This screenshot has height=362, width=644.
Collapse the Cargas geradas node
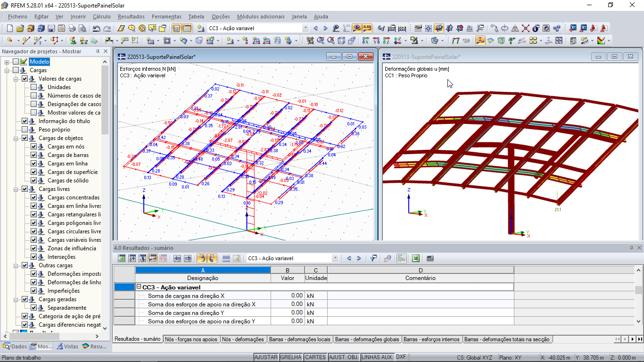[16, 299]
